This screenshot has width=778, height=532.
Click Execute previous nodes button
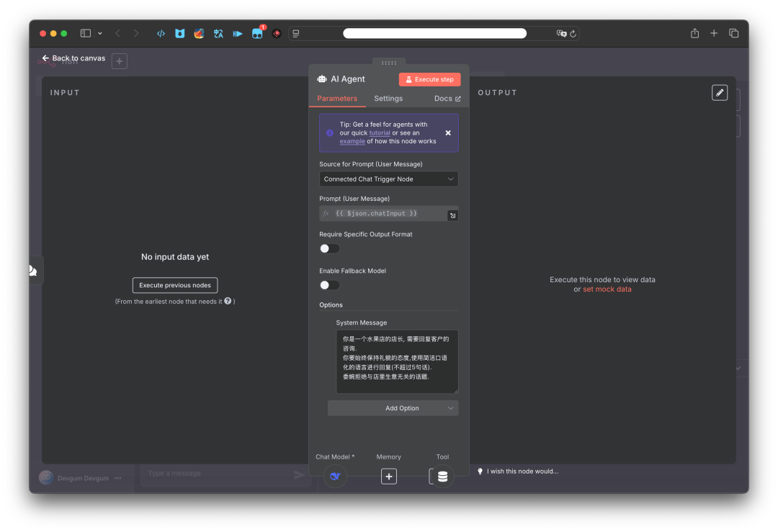click(x=175, y=285)
